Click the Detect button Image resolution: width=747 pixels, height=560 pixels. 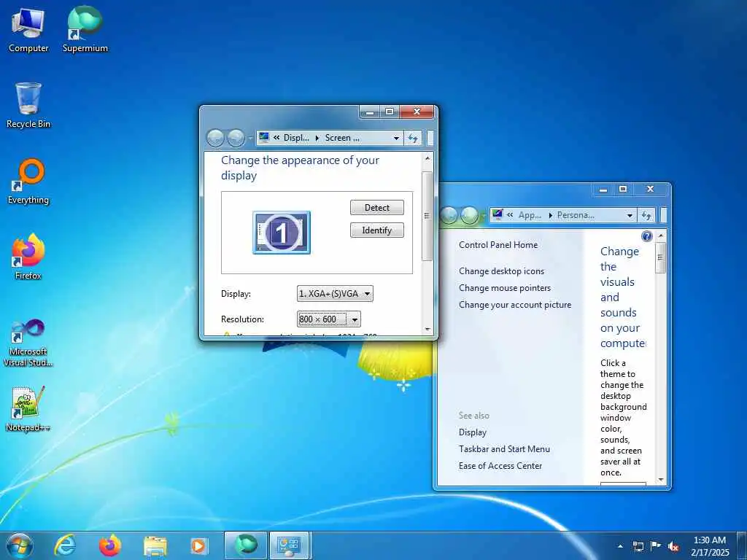[x=377, y=208]
